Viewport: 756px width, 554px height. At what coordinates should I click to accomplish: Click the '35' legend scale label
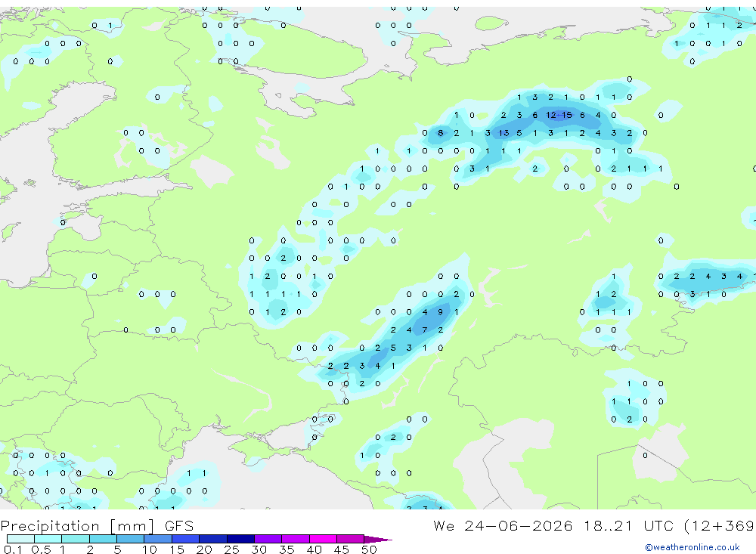pos(287,549)
